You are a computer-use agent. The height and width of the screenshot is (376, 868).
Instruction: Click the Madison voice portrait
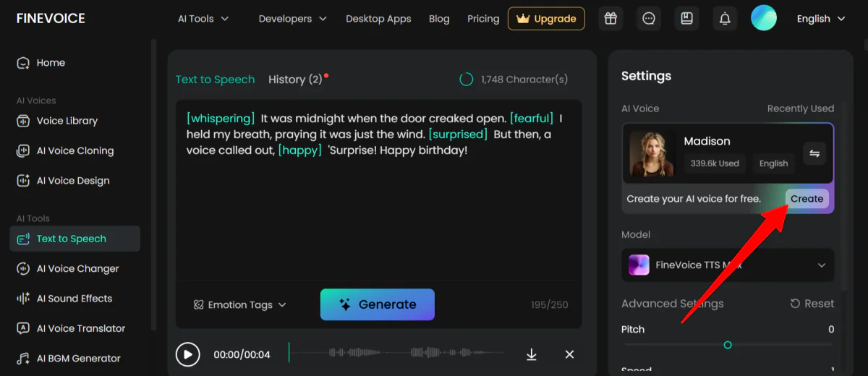652,153
